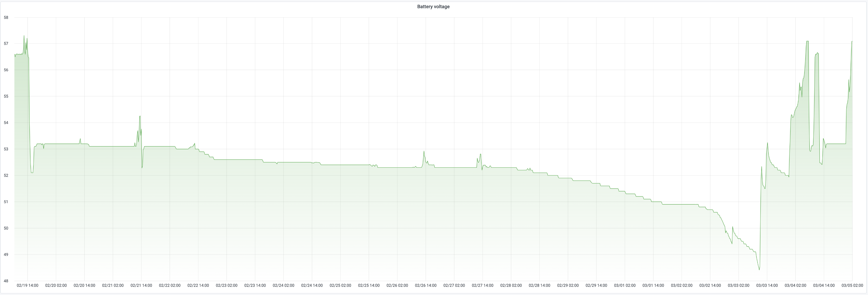
Task: Click the 02/20 14:00 time label
Action: coord(85,285)
